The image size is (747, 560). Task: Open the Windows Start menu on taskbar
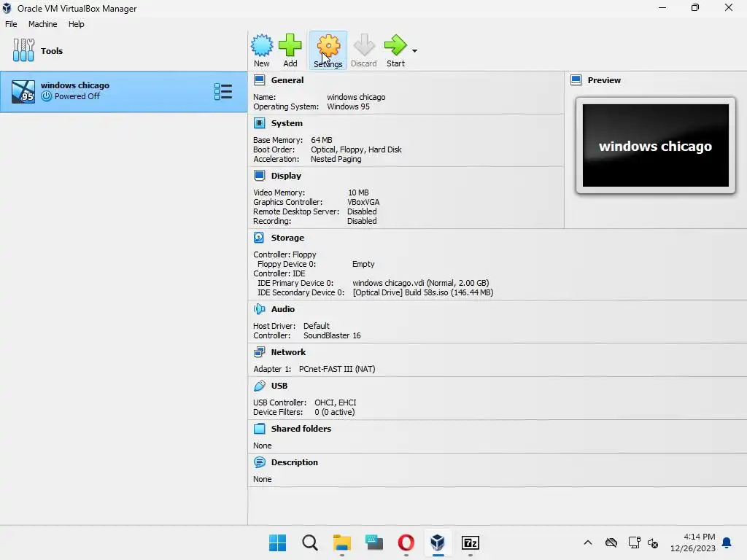(x=278, y=542)
